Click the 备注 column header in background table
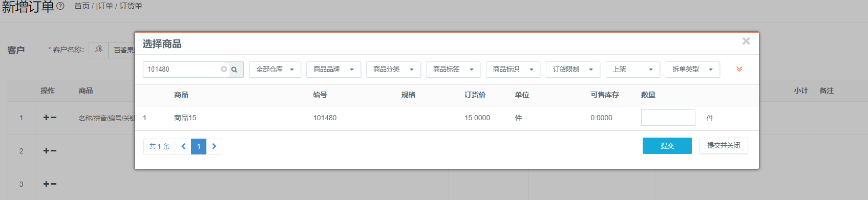This screenshot has width=868, height=200. click(x=827, y=91)
